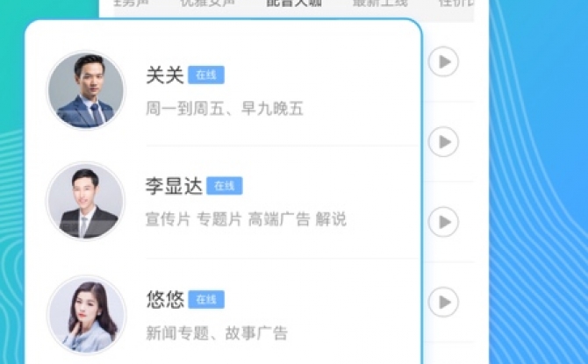The height and width of the screenshot is (364, 588).
Task: Open 悠悠's profile photo
Action: pyautogui.click(x=86, y=315)
